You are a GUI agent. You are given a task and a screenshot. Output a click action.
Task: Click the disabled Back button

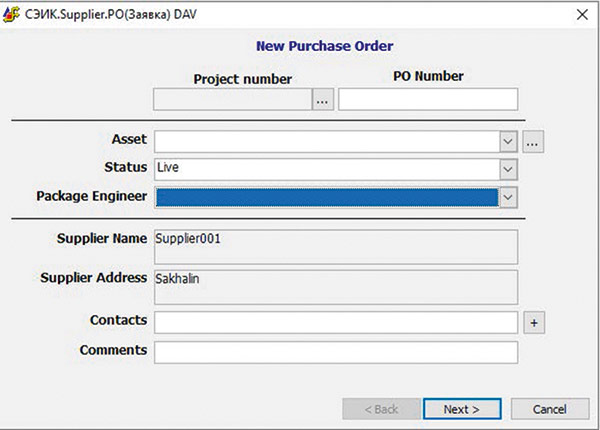coord(378,409)
